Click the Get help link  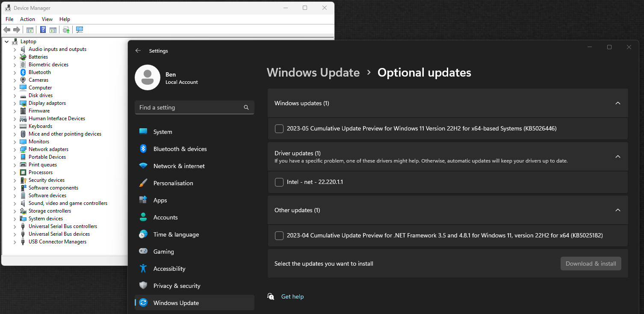click(x=292, y=296)
